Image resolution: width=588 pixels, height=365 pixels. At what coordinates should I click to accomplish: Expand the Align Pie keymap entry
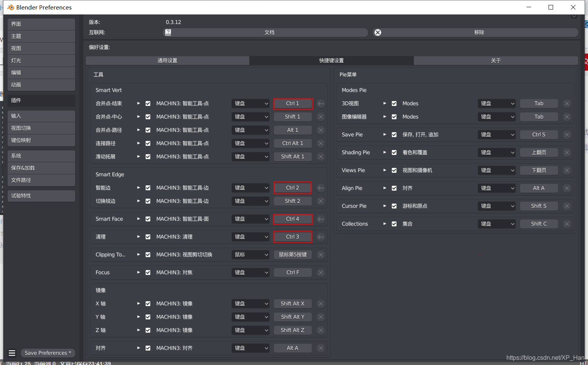pyautogui.click(x=385, y=188)
